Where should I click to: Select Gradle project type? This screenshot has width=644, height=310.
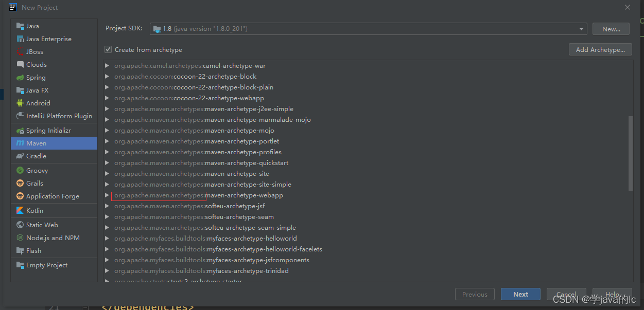point(54,156)
